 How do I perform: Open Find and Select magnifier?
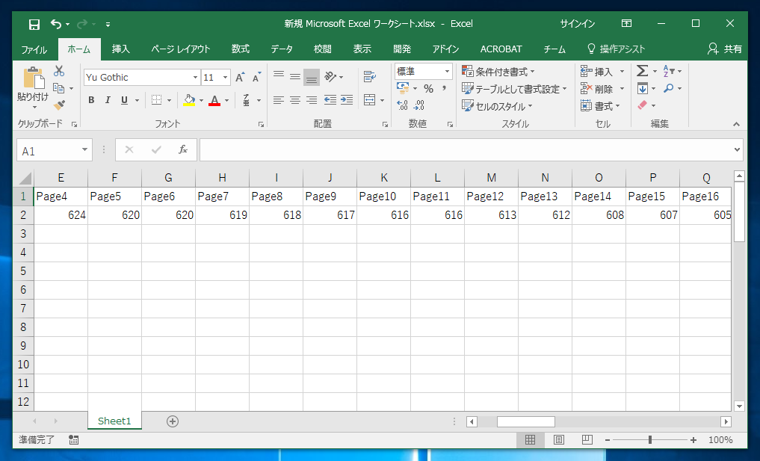pos(669,88)
